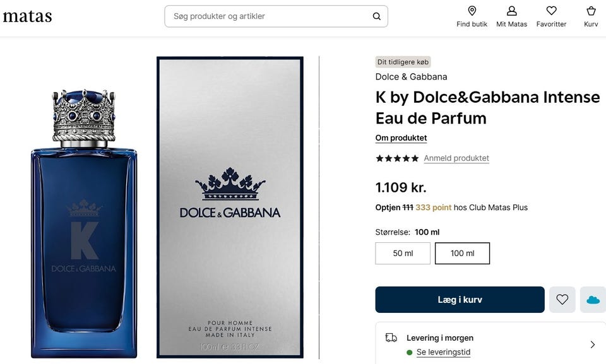Screen dimensions: 606x364
Task: Click the Om produktet link
Action: coord(401,138)
